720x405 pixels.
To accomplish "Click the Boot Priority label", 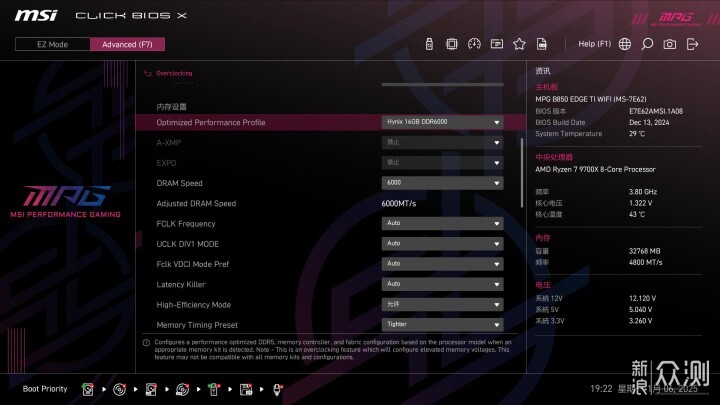I will click(45, 389).
